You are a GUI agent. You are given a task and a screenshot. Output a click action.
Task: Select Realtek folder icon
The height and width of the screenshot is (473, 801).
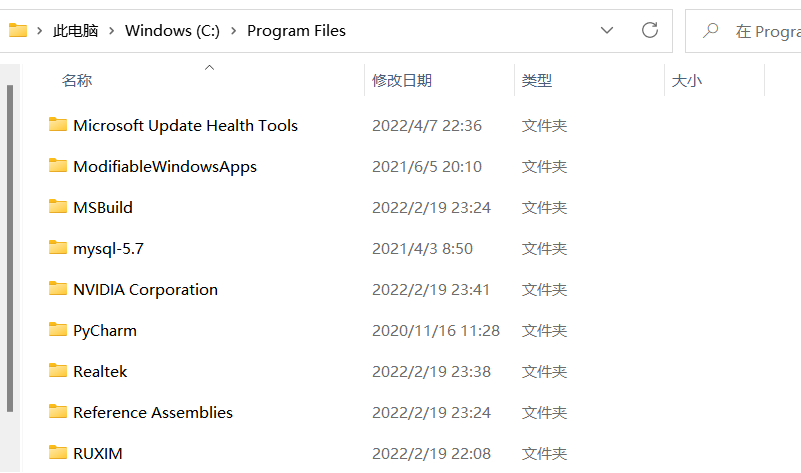pos(58,370)
